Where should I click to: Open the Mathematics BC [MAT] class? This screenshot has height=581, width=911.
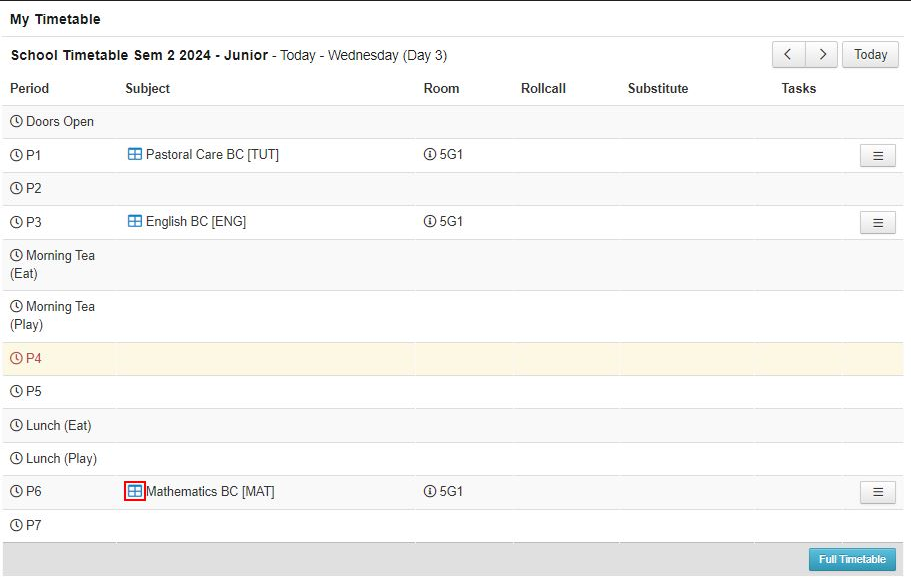(x=210, y=492)
